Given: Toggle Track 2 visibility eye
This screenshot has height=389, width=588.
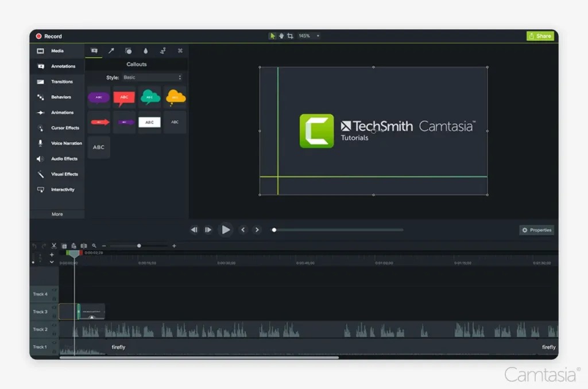Looking at the screenshot, I should click(54, 325).
